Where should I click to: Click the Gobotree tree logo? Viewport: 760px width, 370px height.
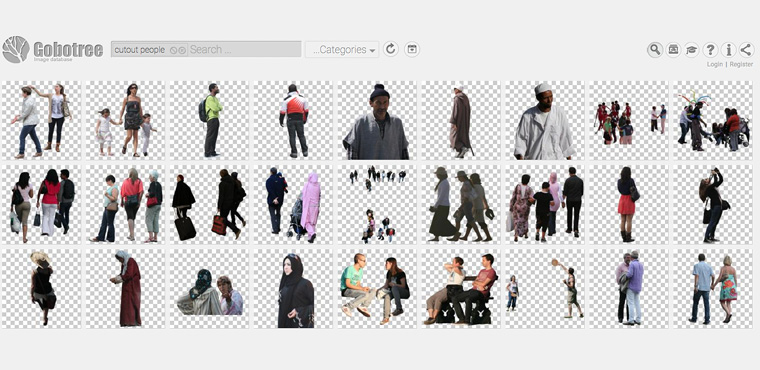click(16, 49)
